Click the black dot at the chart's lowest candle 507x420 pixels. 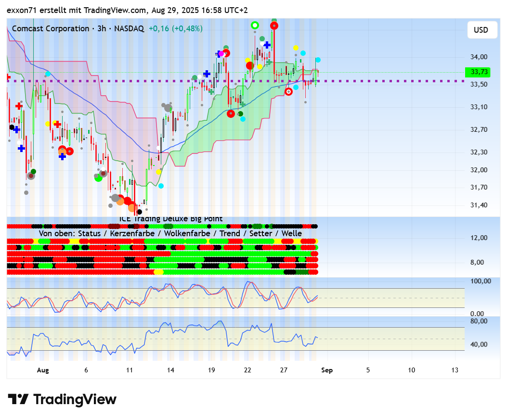(139, 211)
